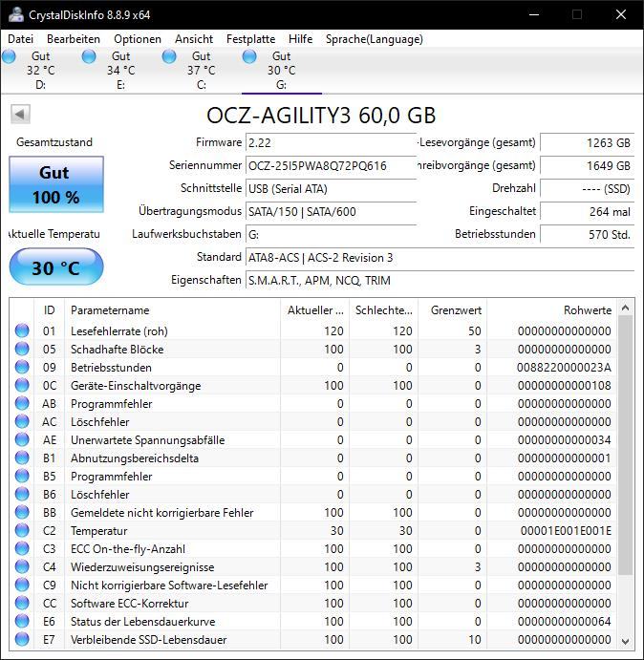Click status orb for B6 Löschfehler row
The height and width of the screenshot is (660, 644).
pyautogui.click(x=22, y=494)
